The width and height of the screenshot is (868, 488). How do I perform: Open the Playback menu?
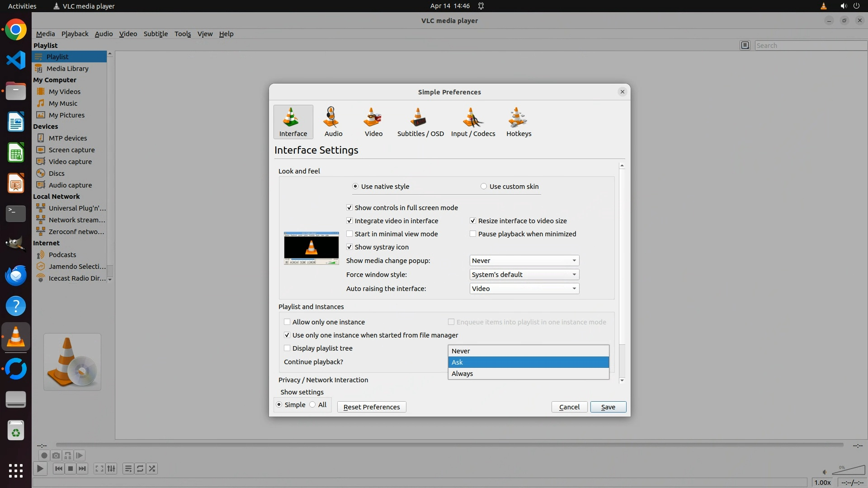point(75,34)
